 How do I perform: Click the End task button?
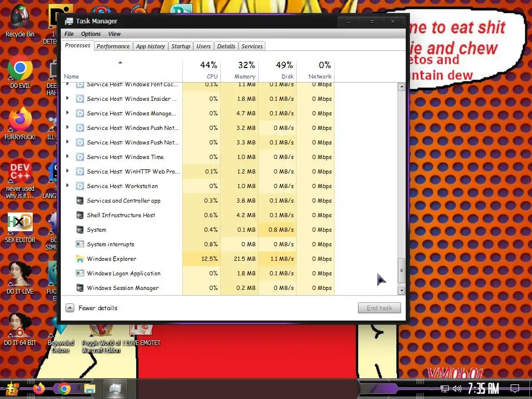click(379, 308)
